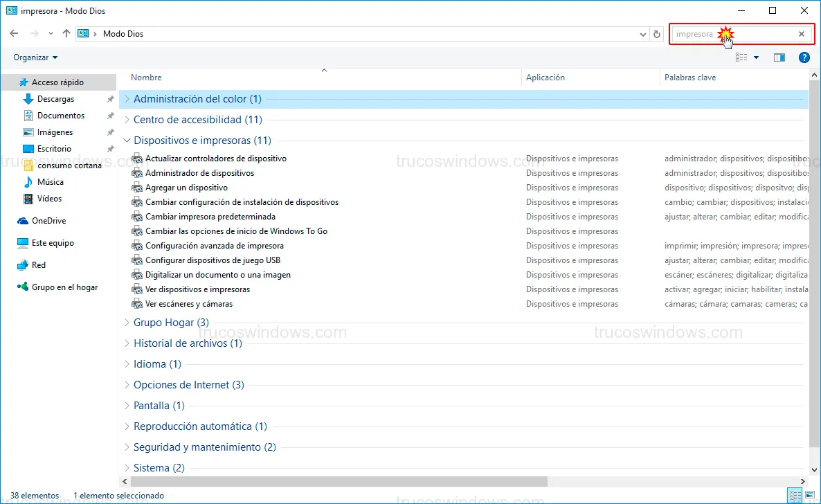Open the Organizar dropdown menu
This screenshot has width=821, height=504.
coord(35,57)
